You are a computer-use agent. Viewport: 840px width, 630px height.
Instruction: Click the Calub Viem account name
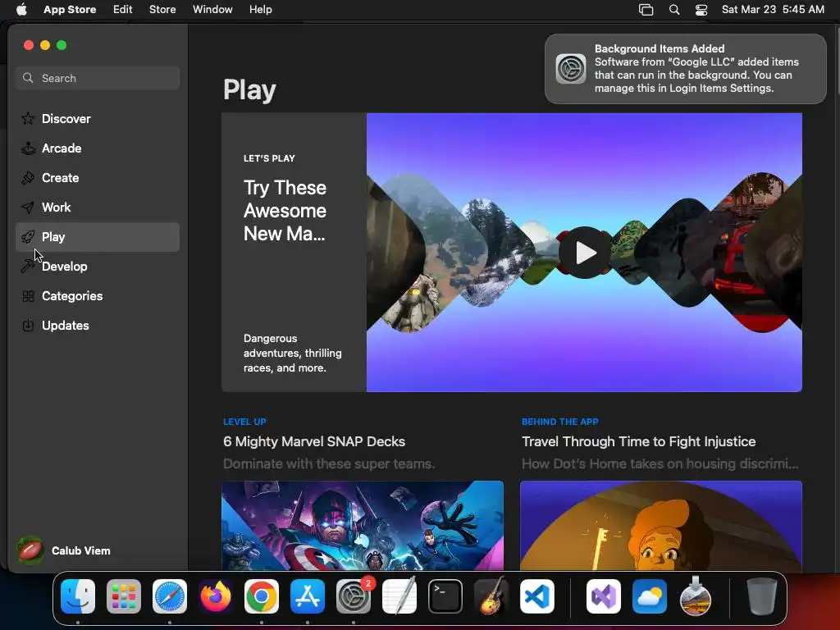click(81, 550)
